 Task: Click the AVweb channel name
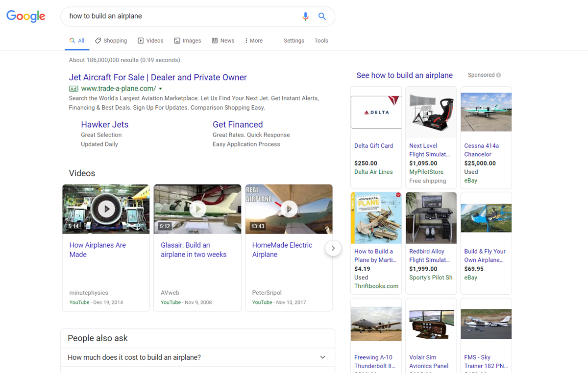171,293
